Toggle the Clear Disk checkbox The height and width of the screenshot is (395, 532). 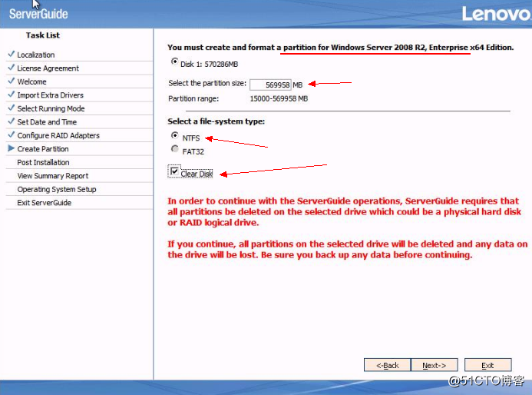(174, 171)
